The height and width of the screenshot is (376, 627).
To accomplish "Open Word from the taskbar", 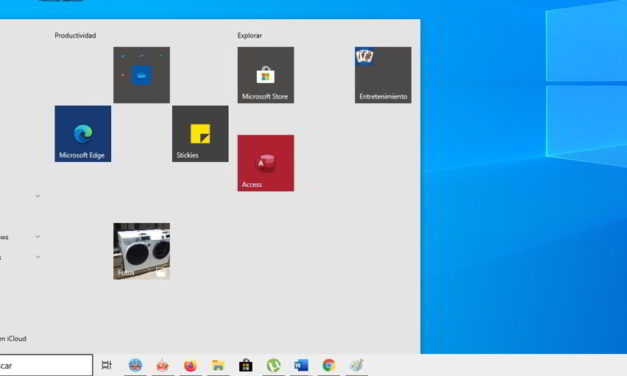I will [301, 365].
